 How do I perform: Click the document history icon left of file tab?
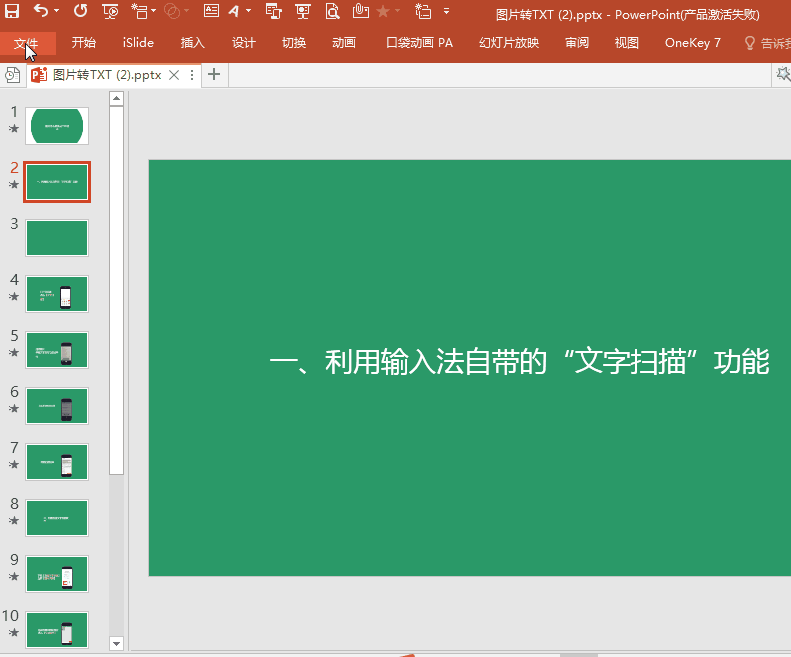tap(13, 75)
